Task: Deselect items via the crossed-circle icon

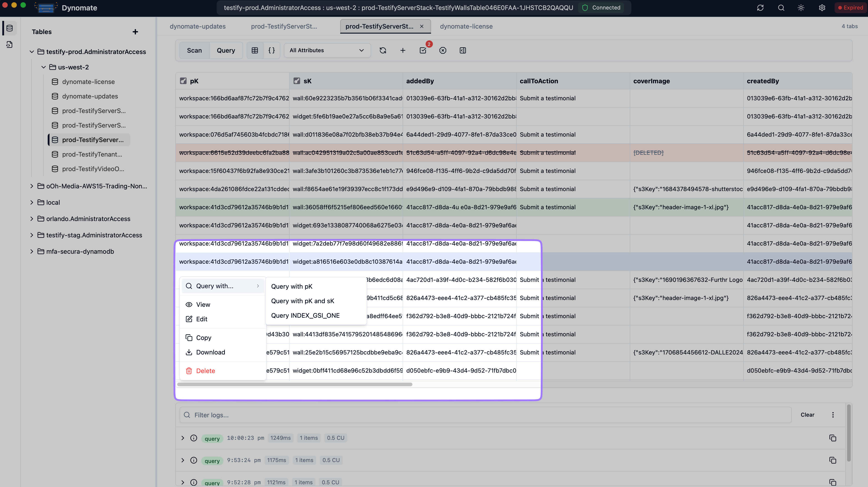Action: tap(443, 50)
